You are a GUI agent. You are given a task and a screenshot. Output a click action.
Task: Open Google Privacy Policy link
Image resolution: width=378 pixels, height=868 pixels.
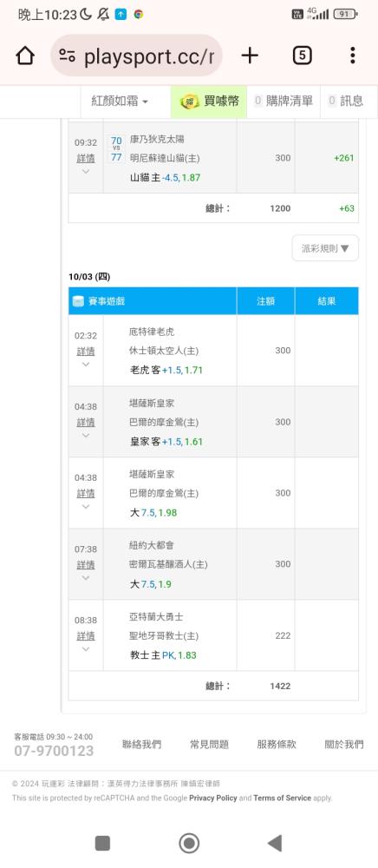coord(213,799)
